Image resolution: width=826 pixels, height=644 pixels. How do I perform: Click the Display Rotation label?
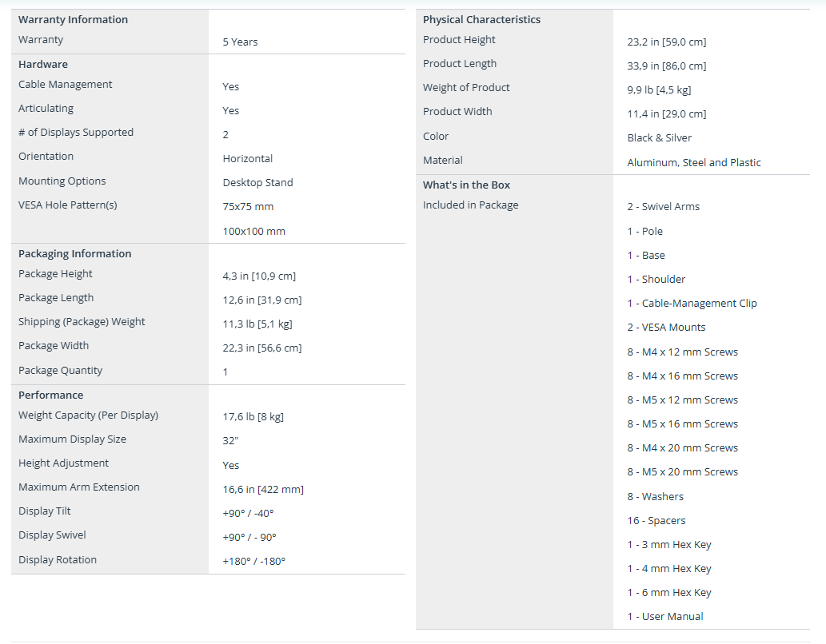coord(58,559)
